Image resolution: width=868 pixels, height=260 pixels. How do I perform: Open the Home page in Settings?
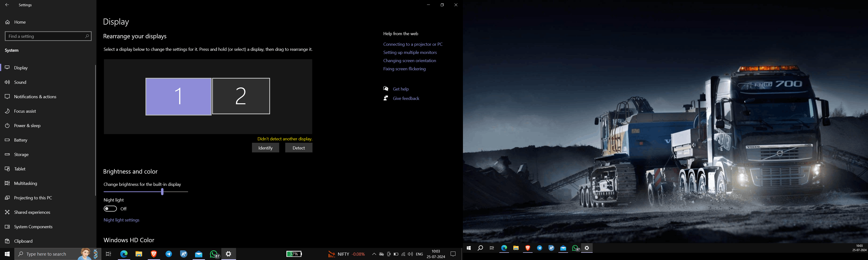coord(20,22)
